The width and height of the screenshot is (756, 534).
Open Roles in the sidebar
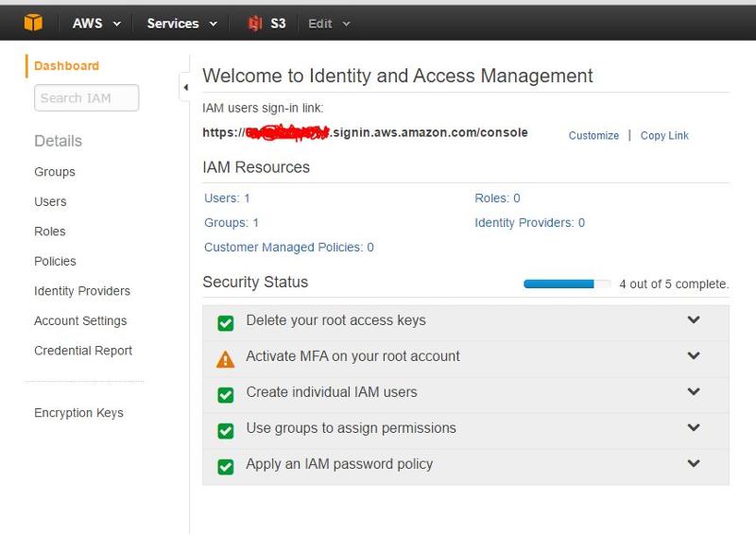click(50, 232)
